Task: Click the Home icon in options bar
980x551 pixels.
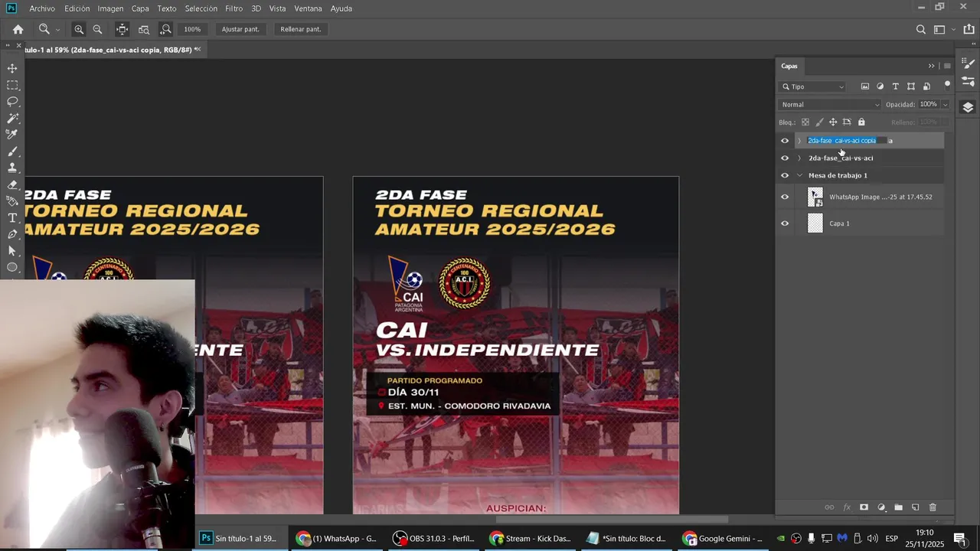Action: coord(18,29)
